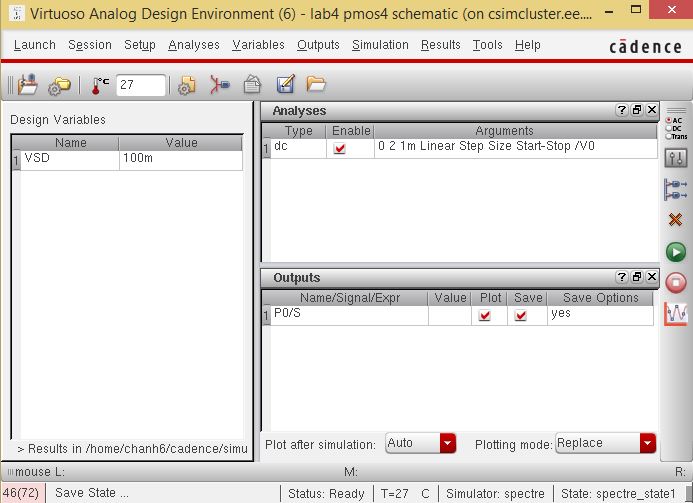Open Plot after simulation Auto dropdown
Image resolution: width=693 pixels, height=503 pixels.
(x=420, y=443)
